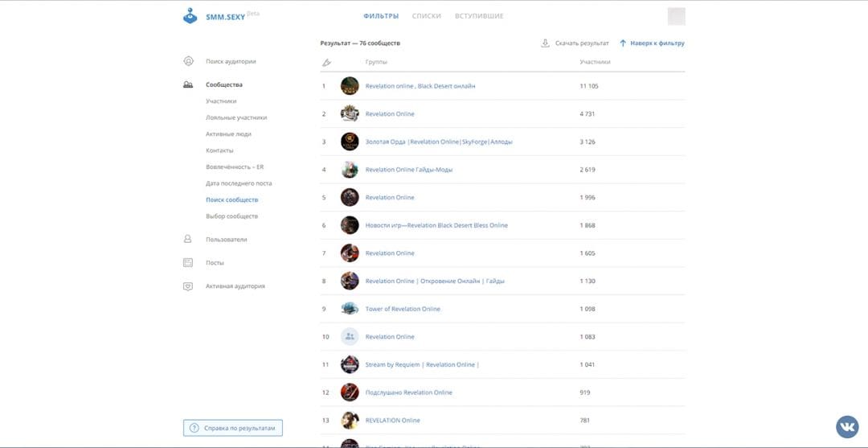Open the user avatar in top corner
The image size is (868, 448).
click(x=676, y=16)
